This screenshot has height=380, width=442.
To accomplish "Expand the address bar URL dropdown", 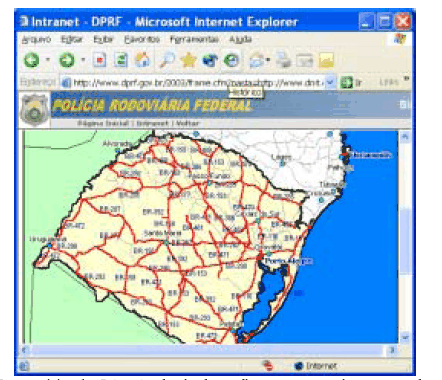I will 330,82.
